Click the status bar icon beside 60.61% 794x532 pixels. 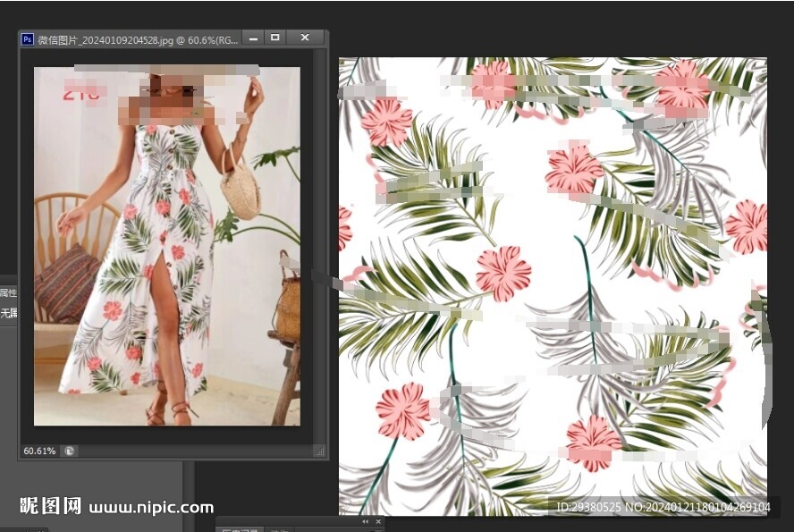70,451
